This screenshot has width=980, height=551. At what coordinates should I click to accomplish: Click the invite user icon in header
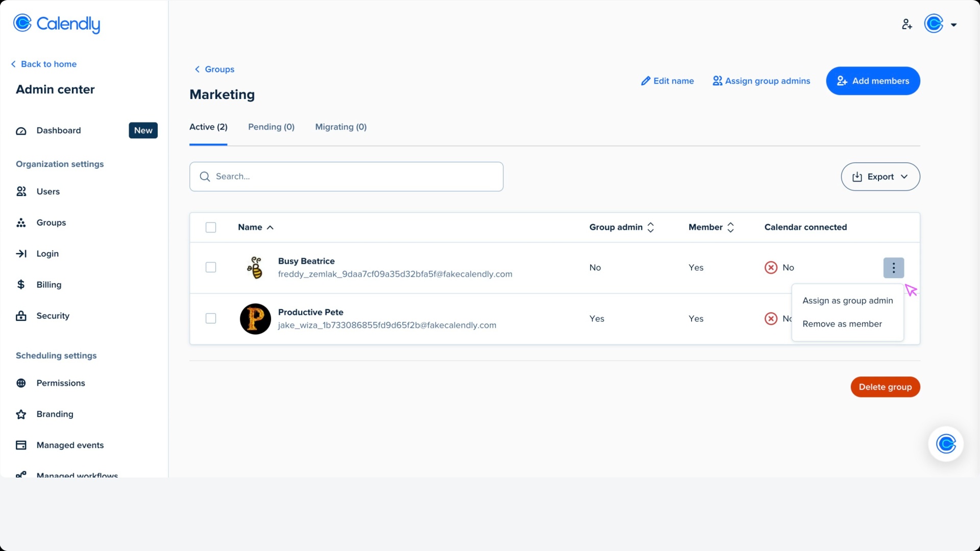click(906, 24)
